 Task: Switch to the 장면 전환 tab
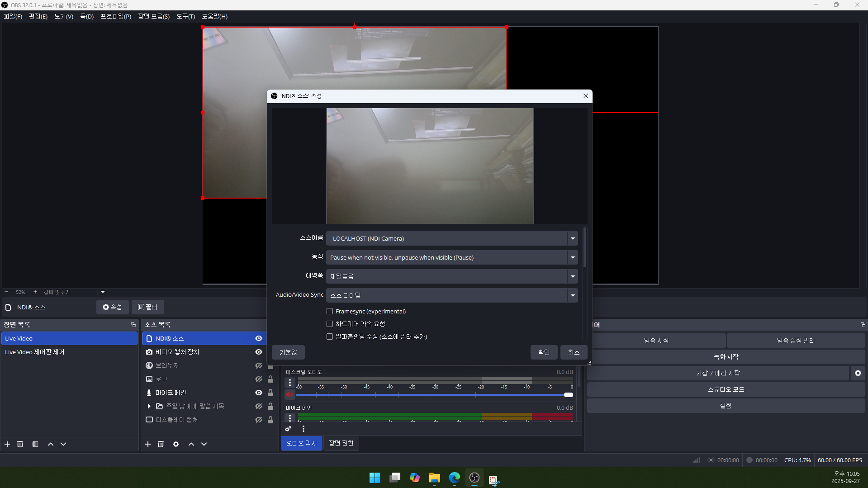pos(341,443)
